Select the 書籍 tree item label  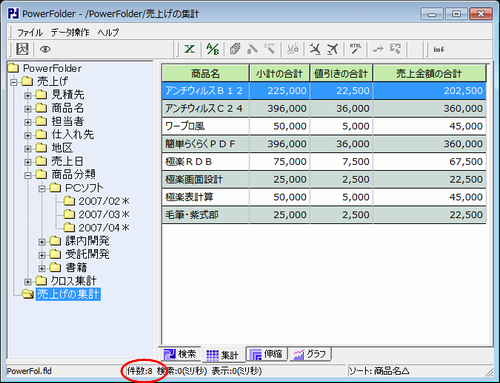pos(76,267)
